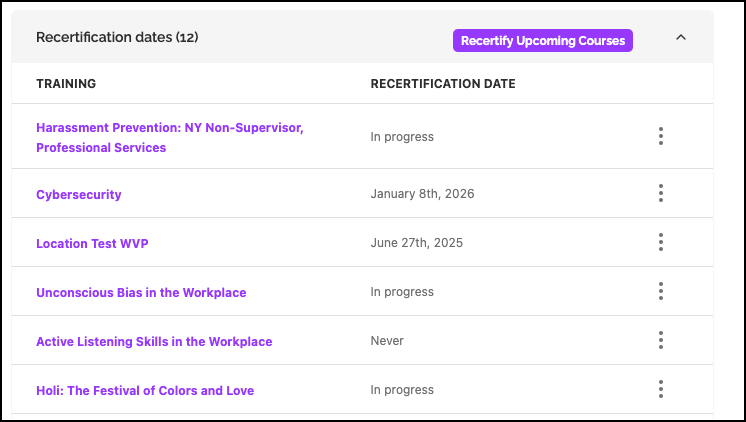This screenshot has height=422, width=746.
Task: Click the TRAINING column header
Action: coord(66,84)
